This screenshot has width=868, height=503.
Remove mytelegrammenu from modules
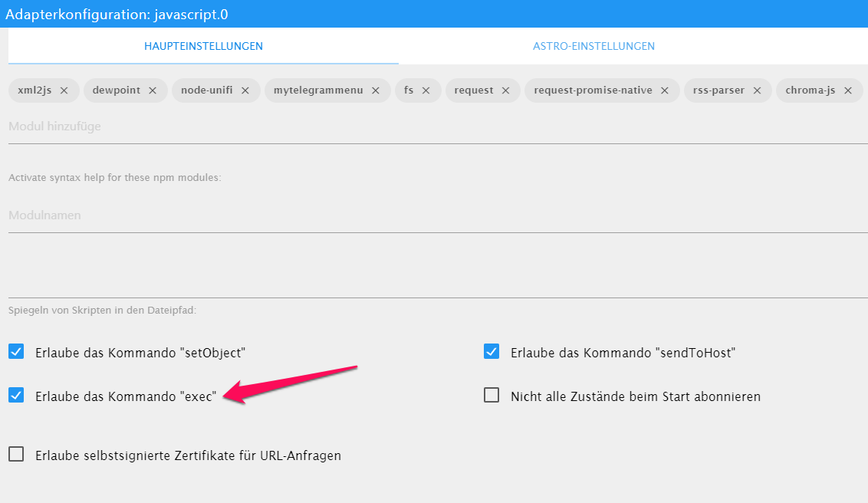(376, 90)
